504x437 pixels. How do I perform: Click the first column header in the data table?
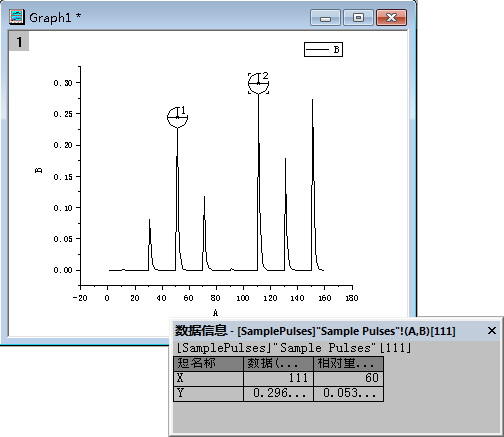click(x=208, y=363)
